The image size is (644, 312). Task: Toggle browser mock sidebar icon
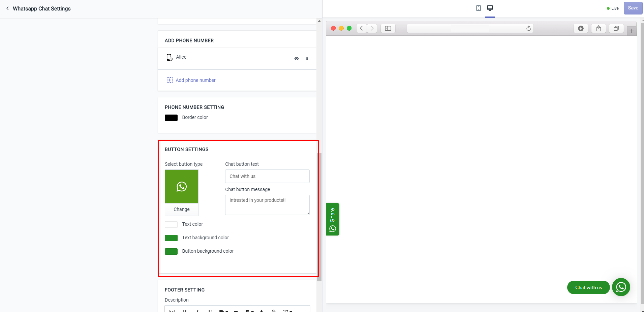click(x=388, y=28)
